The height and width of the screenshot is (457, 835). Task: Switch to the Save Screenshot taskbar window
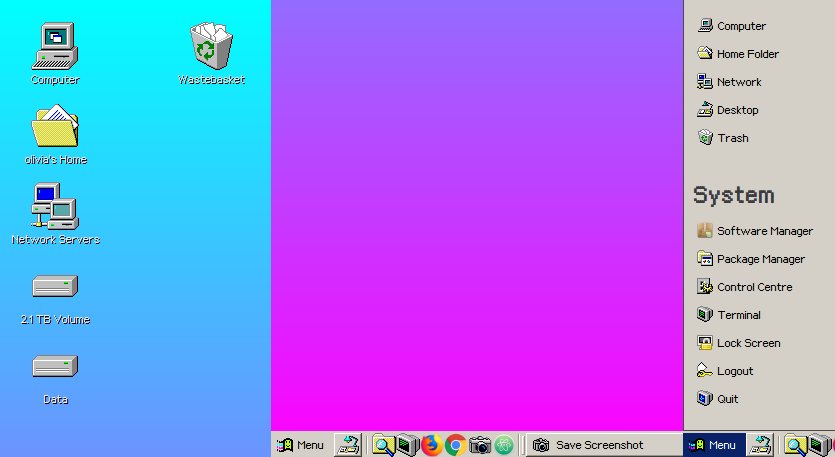click(604, 445)
